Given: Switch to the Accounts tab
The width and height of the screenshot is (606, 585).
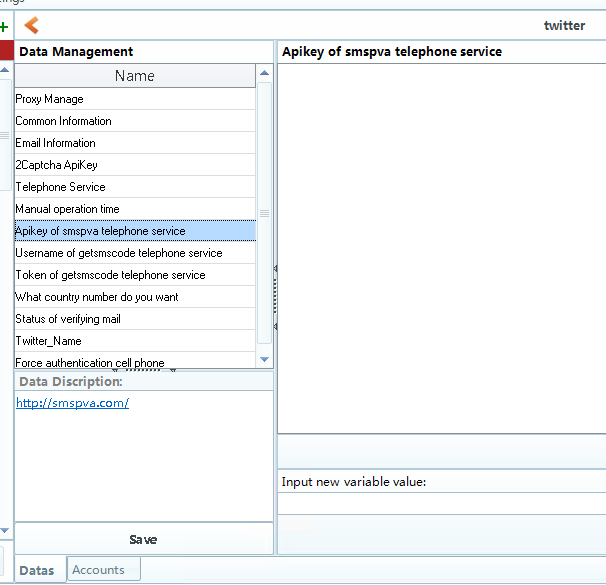Looking at the screenshot, I should pyautogui.click(x=98, y=570).
